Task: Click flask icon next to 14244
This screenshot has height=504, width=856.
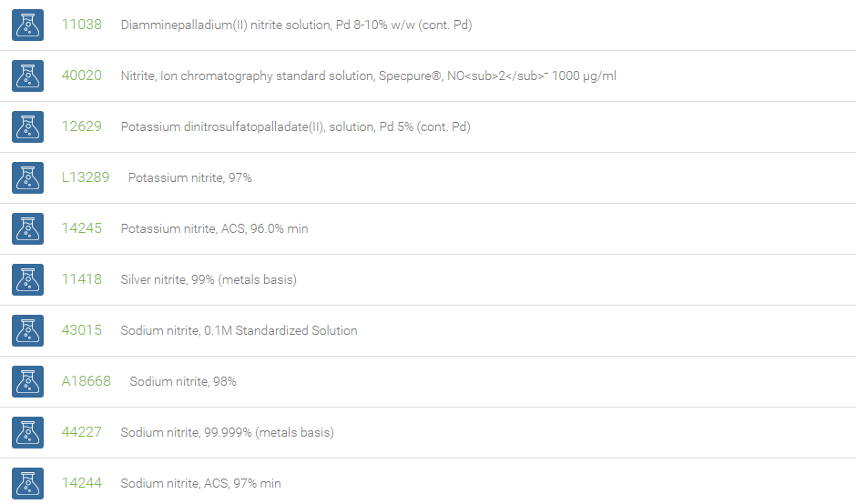Action: 28,483
